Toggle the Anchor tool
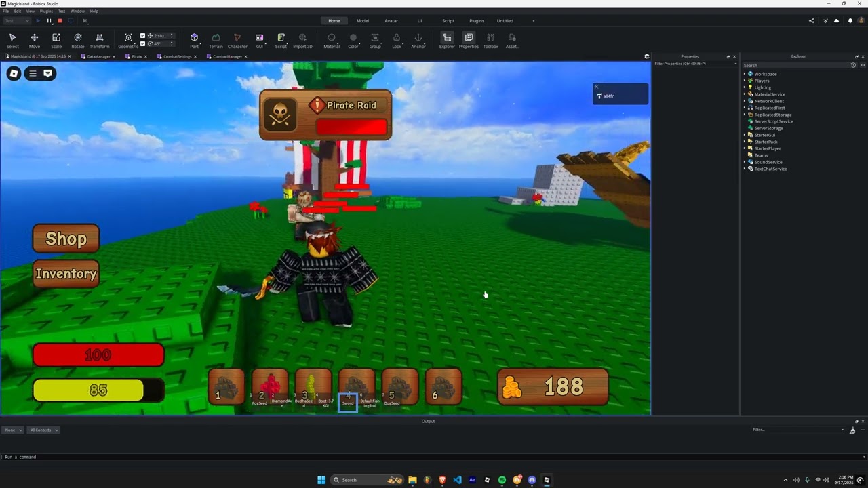The height and width of the screenshot is (488, 868). (x=418, y=41)
